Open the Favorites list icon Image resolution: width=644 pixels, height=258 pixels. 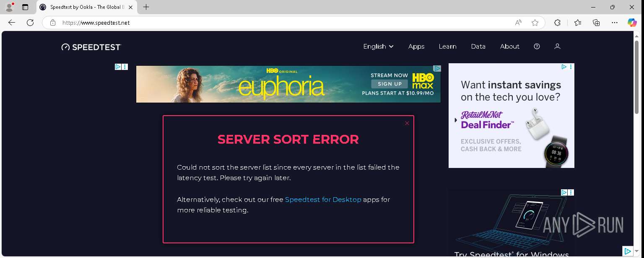tap(578, 23)
